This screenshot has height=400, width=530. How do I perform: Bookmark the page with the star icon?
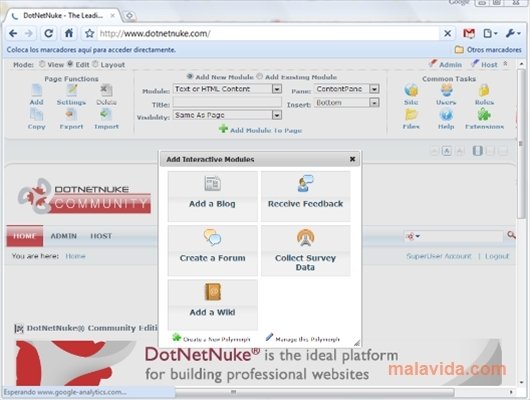[89, 33]
